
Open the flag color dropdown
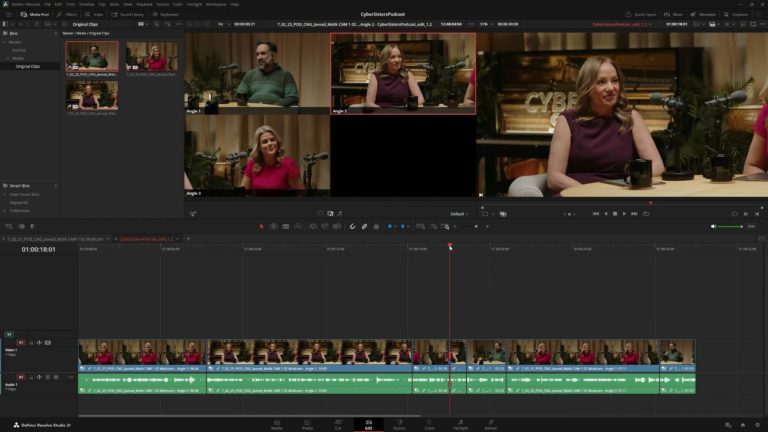click(395, 226)
